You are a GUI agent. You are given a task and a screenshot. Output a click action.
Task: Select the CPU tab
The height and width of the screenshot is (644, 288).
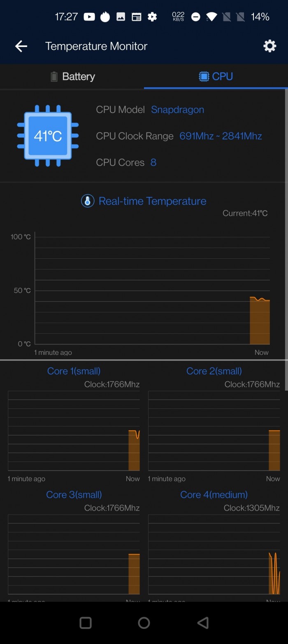216,77
